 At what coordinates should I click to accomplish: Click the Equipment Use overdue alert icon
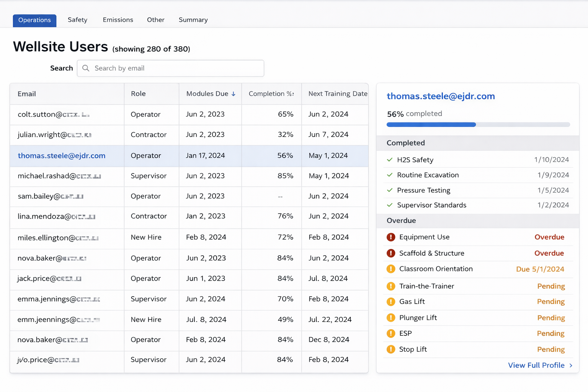click(391, 237)
